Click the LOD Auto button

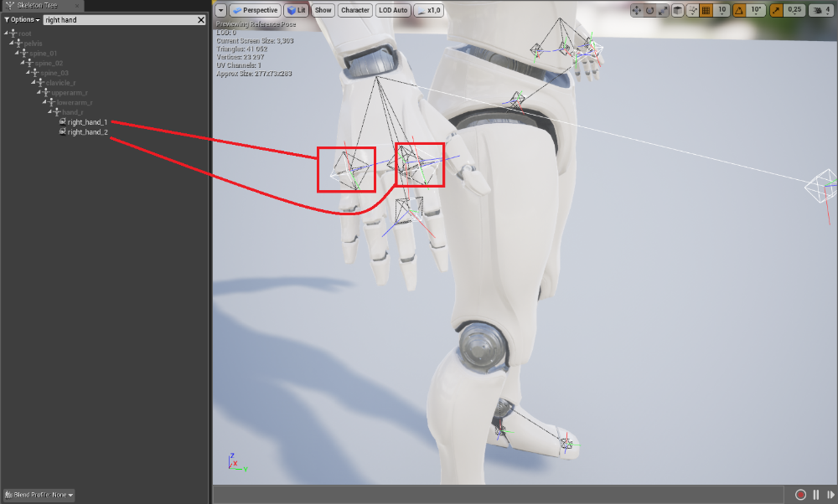click(393, 10)
